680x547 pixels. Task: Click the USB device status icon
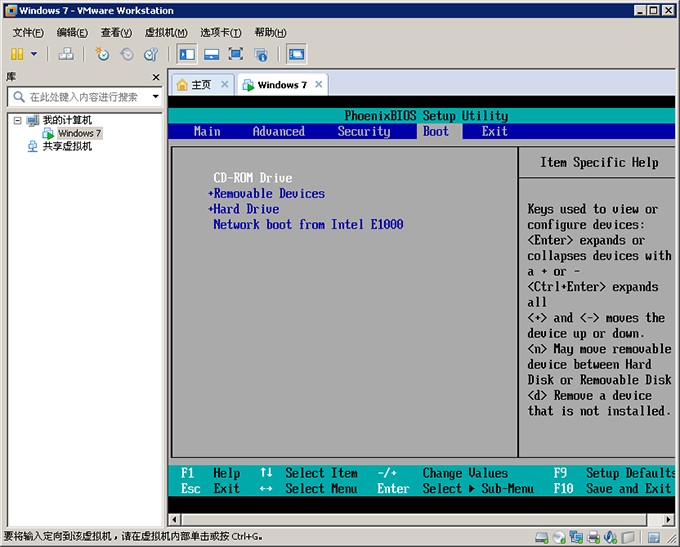(628, 538)
